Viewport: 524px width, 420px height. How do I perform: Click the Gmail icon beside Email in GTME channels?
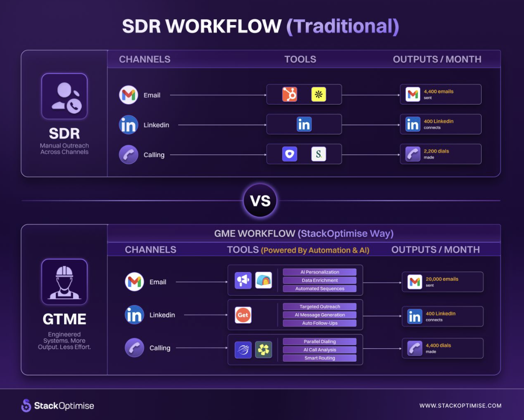point(134,282)
